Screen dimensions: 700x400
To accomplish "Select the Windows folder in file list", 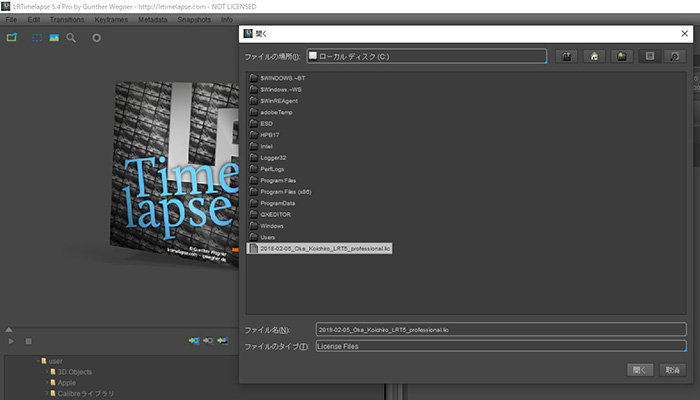I will [267, 226].
